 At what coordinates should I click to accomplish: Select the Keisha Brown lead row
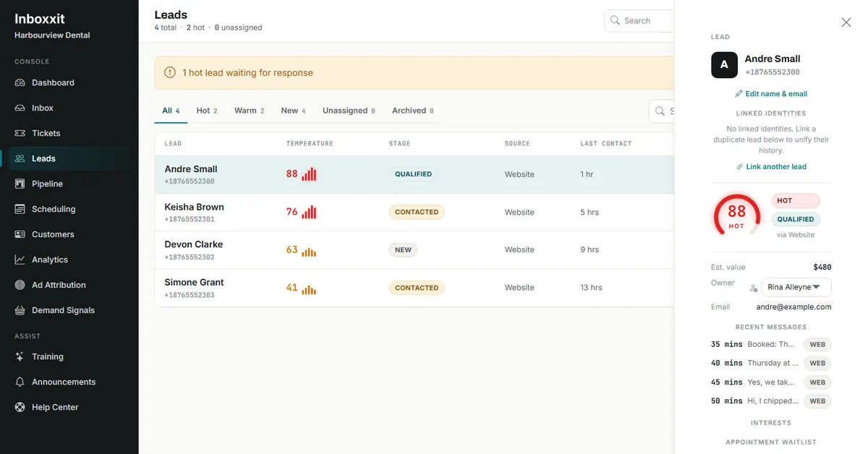click(414, 212)
